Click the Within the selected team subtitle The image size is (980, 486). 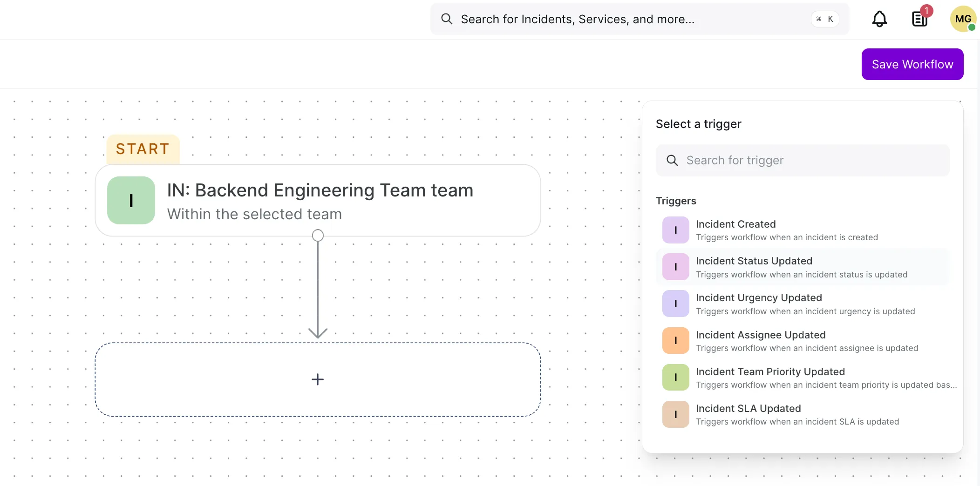254,214
